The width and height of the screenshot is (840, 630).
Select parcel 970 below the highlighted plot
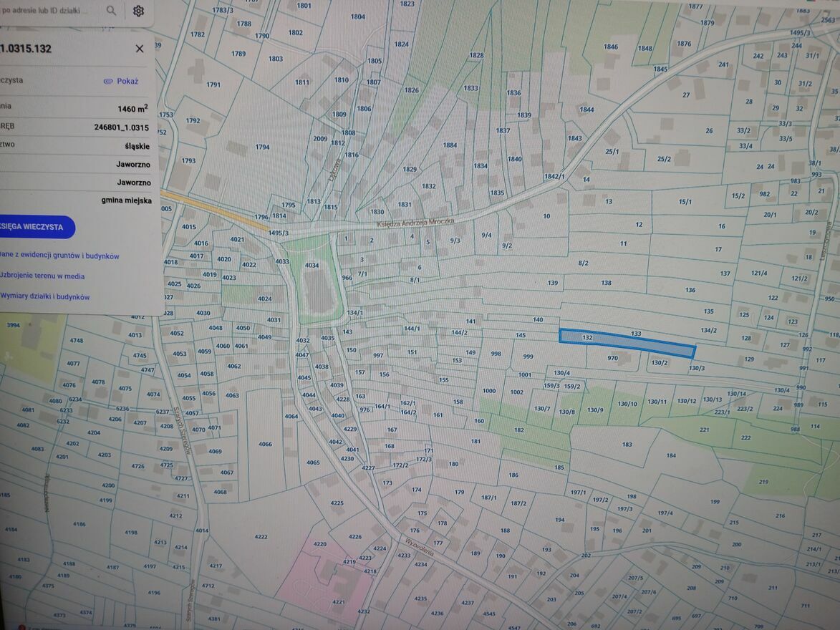click(x=612, y=358)
